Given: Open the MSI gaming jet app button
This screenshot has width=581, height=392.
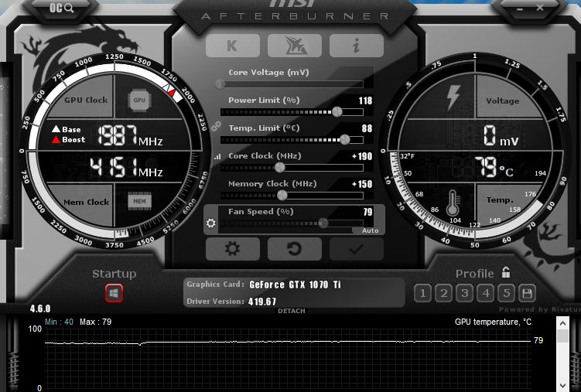Looking at the screenshot, I should click(x=295, y=46).
